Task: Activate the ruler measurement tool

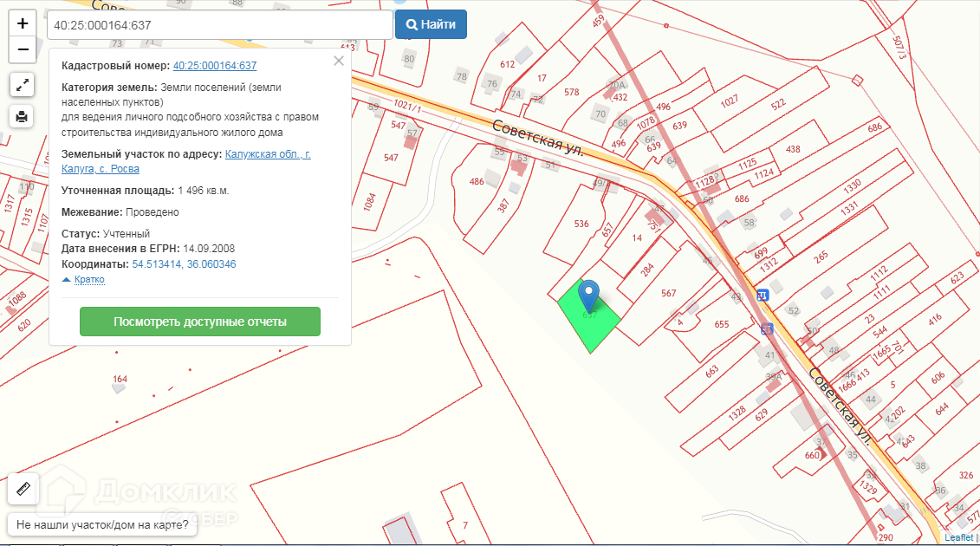Action: [x=23, y=489]
